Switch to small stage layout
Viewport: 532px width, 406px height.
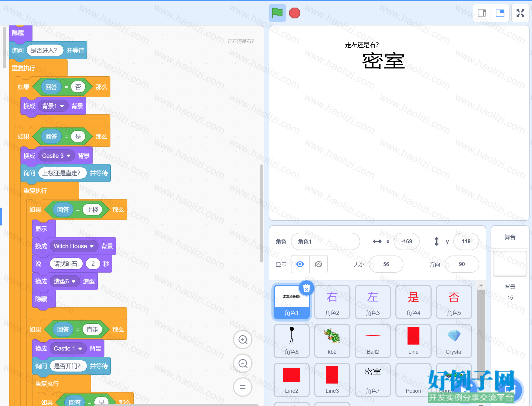coord(482,13)
